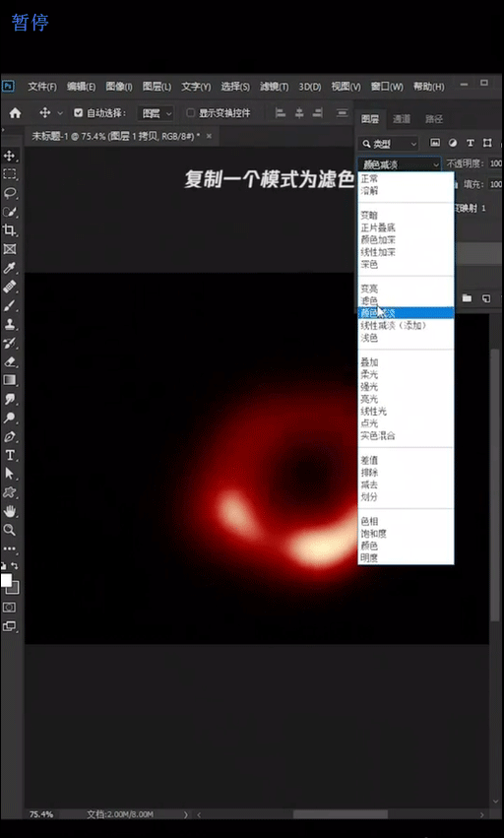This screenshot has height=838, width=504.
Task: Select the Path Selection arrow tool
Action: pyautogui.click(x=9, y=474)
